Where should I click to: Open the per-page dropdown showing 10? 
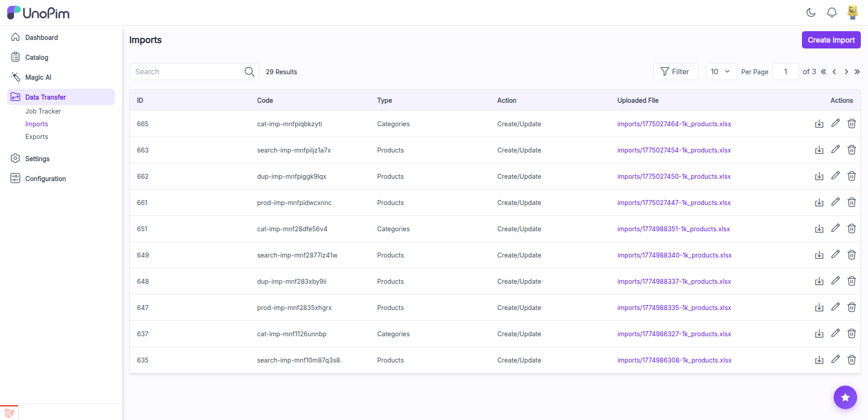click(x=721, y=72)
